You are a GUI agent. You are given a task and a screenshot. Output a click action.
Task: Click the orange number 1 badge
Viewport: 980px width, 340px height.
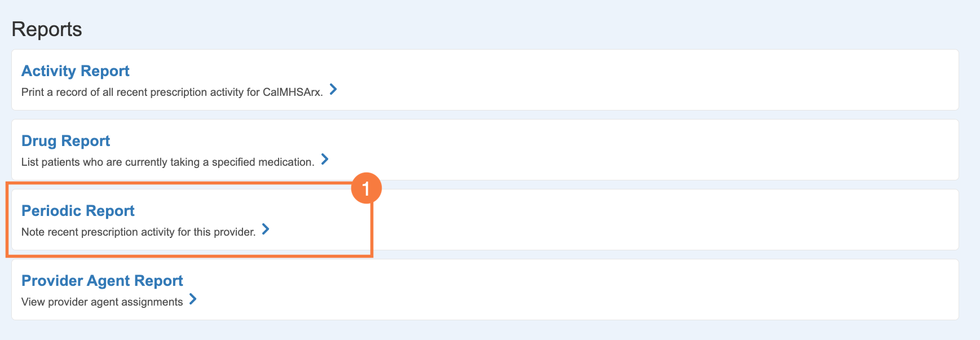[x=366, y=188]
